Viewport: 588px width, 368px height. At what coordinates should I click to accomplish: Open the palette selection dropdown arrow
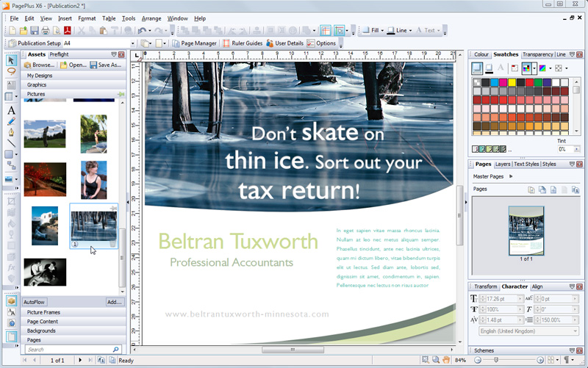pyautogui.click(x=534, y=68)
